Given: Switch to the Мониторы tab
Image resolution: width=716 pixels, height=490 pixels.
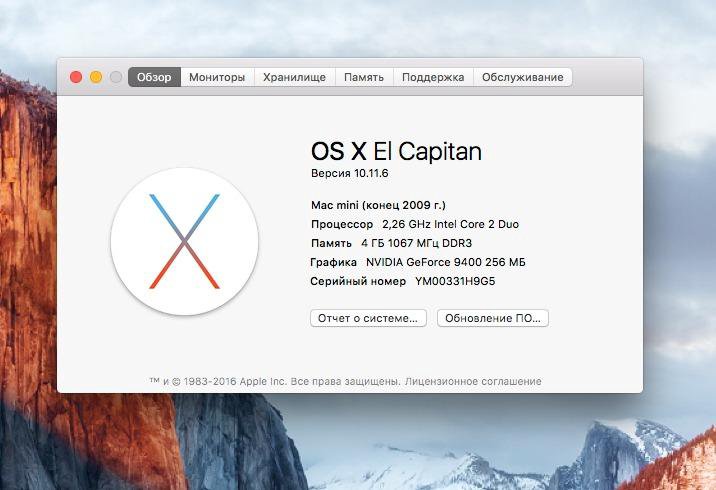Looking at the screenshot, I should click(x=217, y=77).
